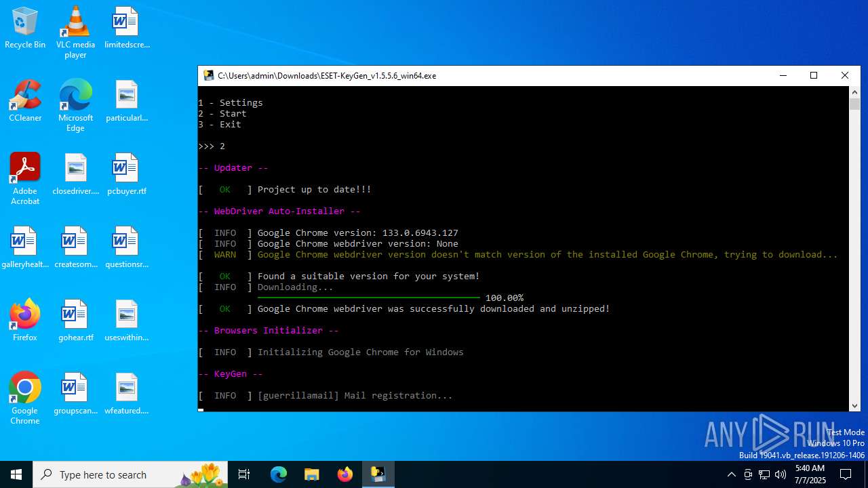Open the network status tray icon
This screenshot has width=868, height=488.
[x=764, y=474]
